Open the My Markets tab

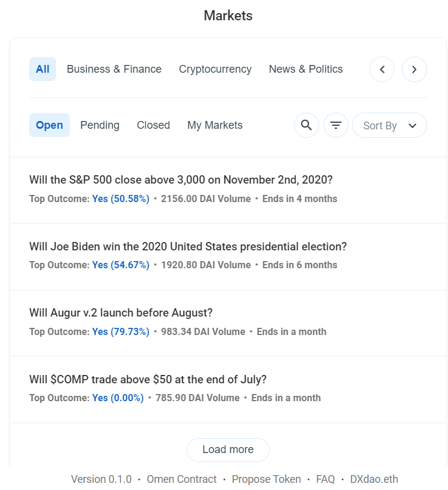click(215, 125)
